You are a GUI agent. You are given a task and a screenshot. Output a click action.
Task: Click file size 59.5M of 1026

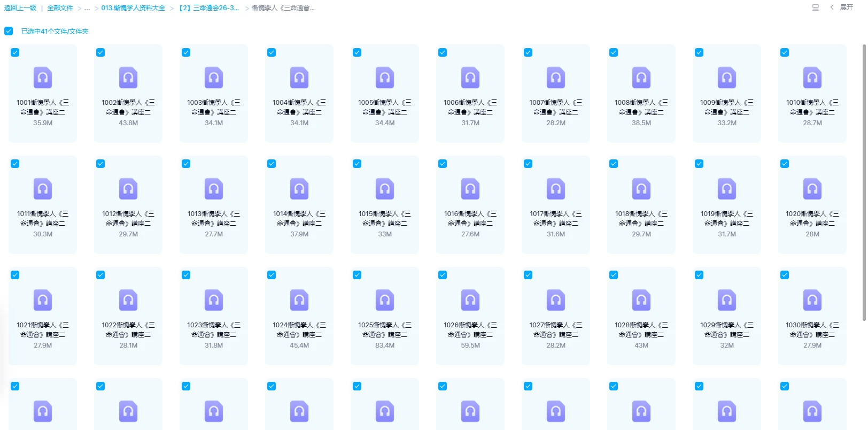(x=470, y=345)
